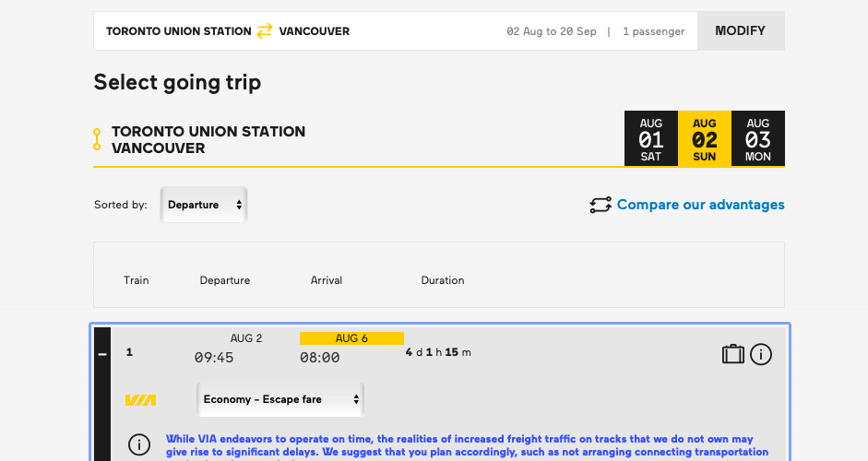Click the yellow AUG 6 arrival date highlight

coord(351,338)
